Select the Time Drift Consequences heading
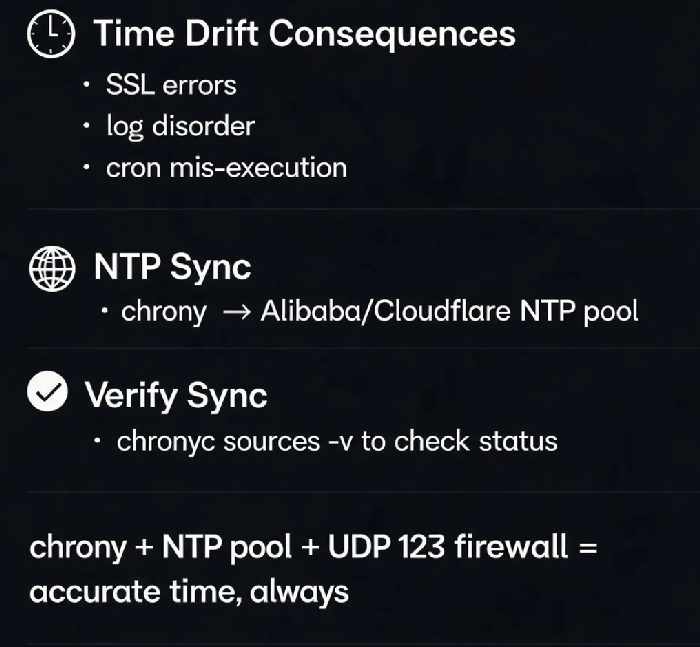 [304, 34]
